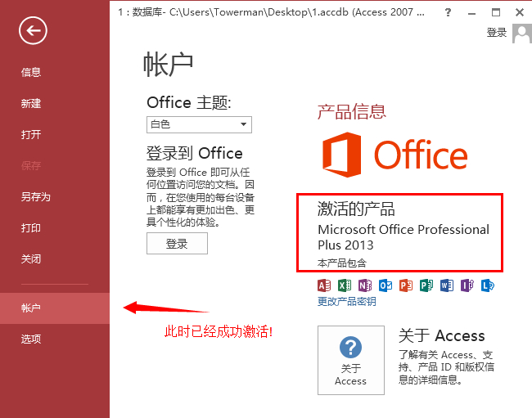Click the Word app icon
This screenshot has width=532, height=418.
click(447, 285)
